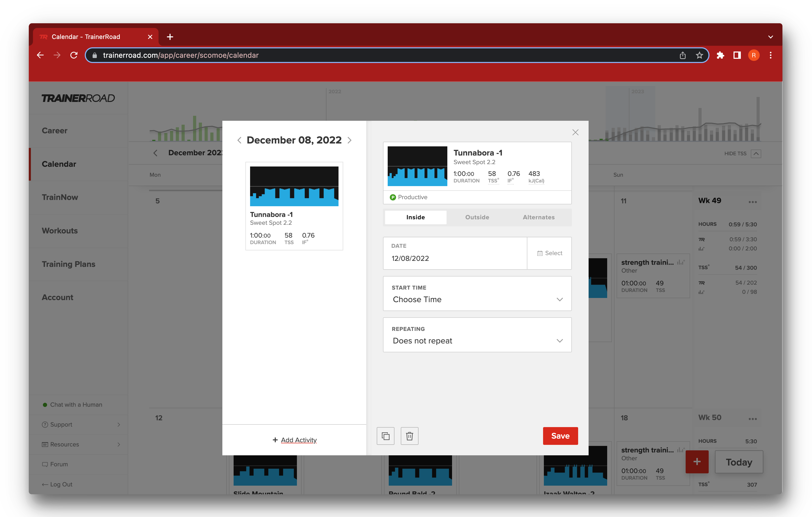Click the share icon in address bar
The width and height of the screenshot is (812, 517).
pos(683,55)
